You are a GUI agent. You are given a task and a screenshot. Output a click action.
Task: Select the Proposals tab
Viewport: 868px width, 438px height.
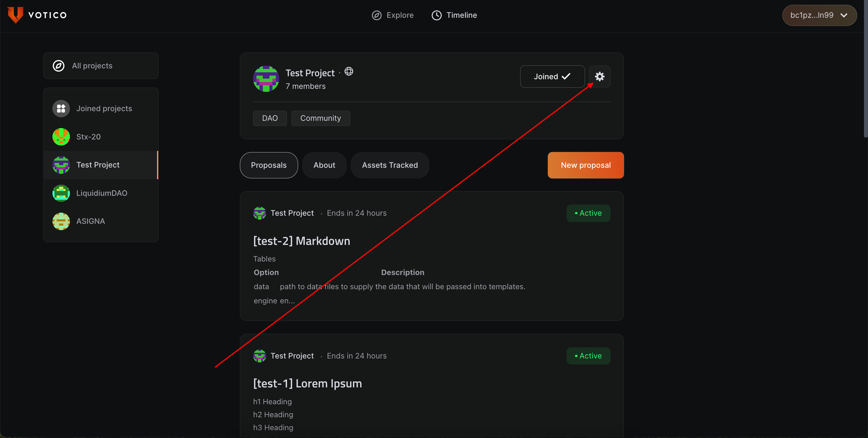coord(269,165)
